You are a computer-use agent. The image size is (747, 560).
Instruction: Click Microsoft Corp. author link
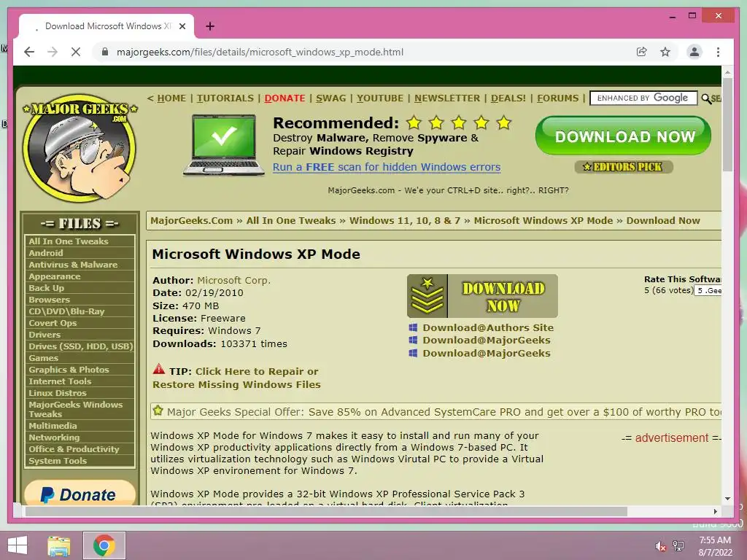234,281
